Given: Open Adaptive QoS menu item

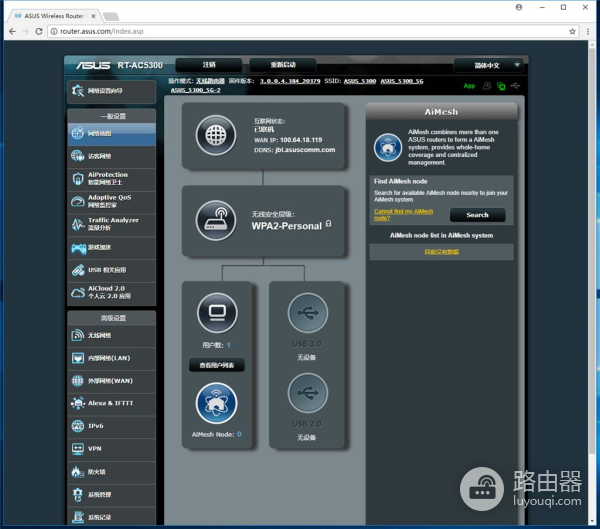Looking at the screenshot, I should point(111,201).
